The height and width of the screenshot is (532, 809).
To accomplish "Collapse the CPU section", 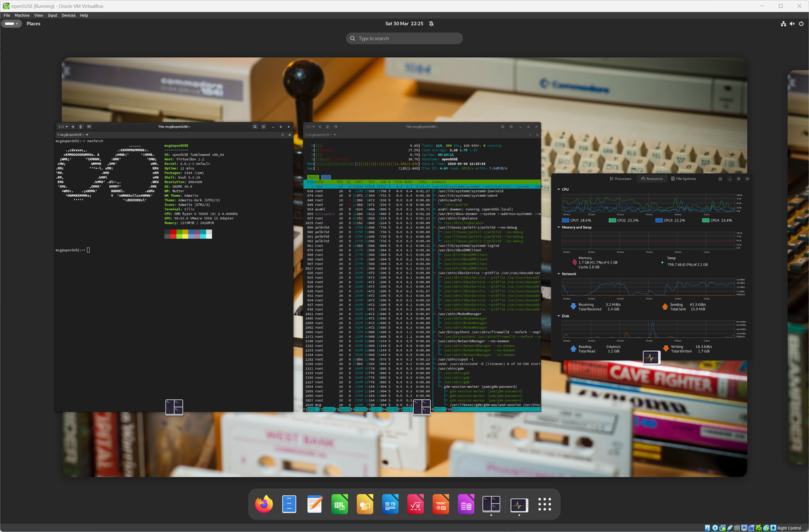I will [x=559, y=190].
